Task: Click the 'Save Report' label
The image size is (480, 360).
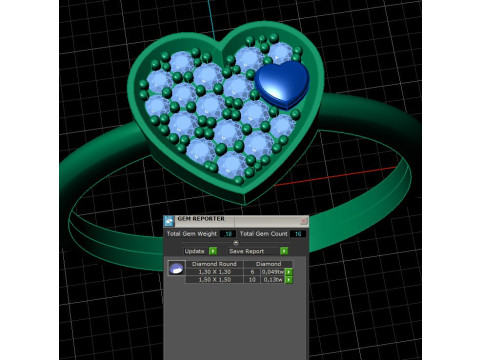Action: pyautogui.click(x=247, y=251)
